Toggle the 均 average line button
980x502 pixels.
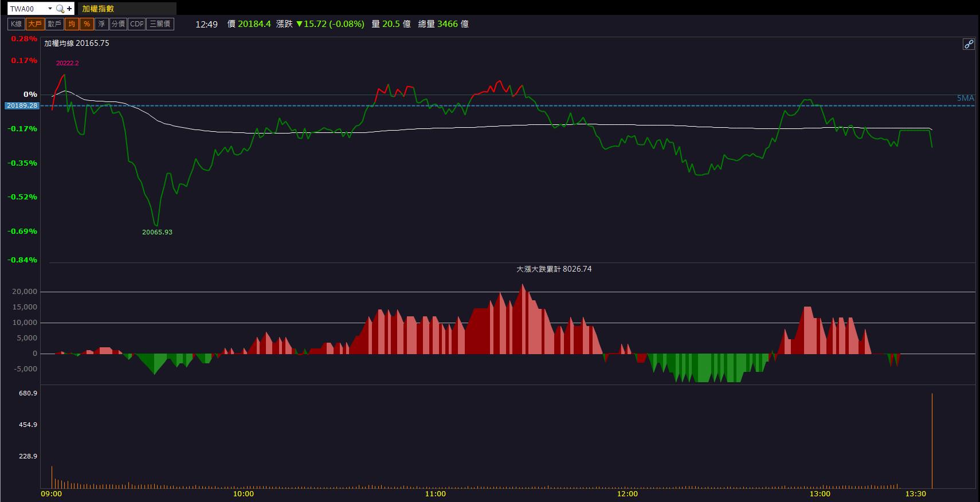pyautogui.click(x=72, y=24)
